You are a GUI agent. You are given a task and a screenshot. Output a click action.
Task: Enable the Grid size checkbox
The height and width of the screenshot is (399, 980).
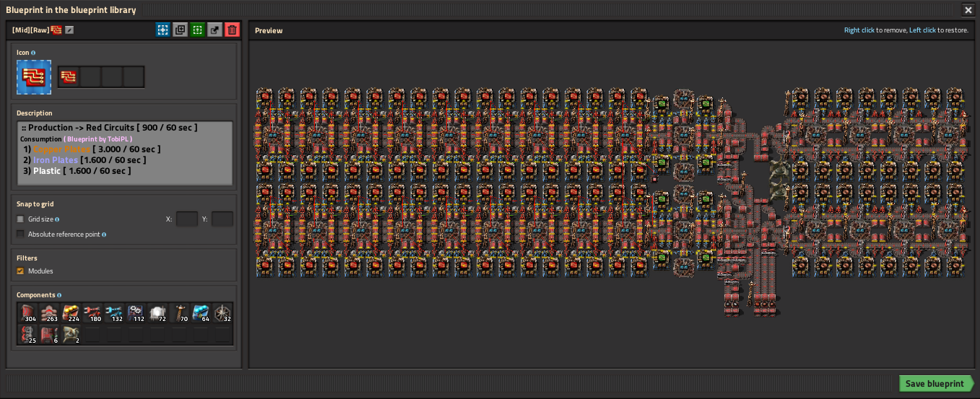click(x=20, y=219)
